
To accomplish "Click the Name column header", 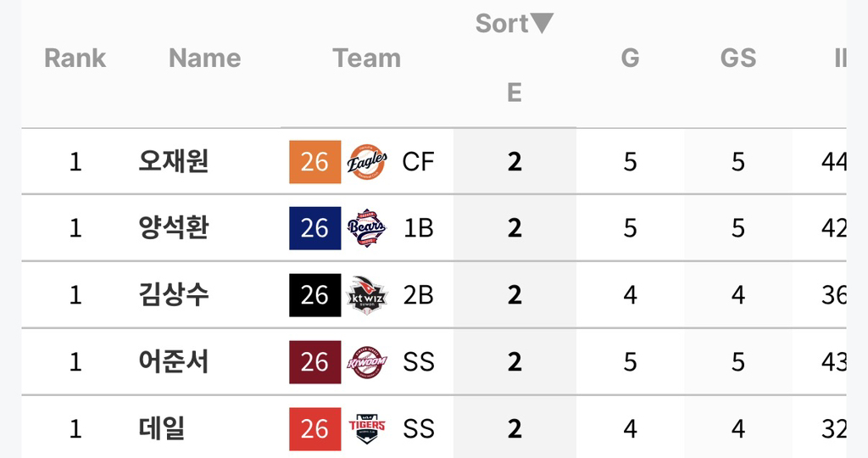I will pos(205,58).
